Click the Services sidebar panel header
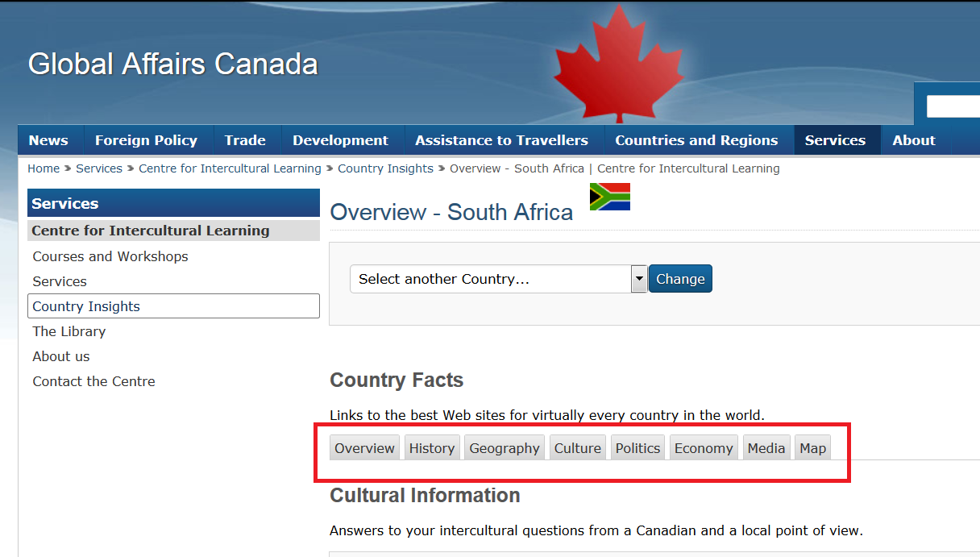980x557 pixels. point(173,203)
